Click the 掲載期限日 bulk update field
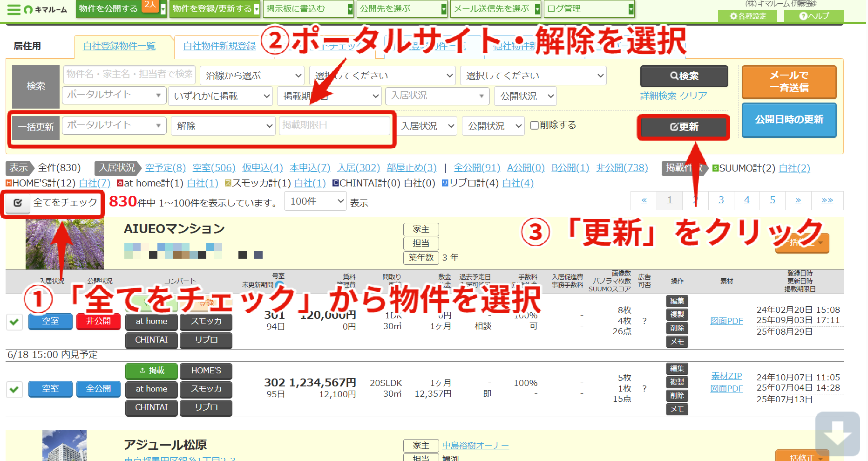 point(334,125)
